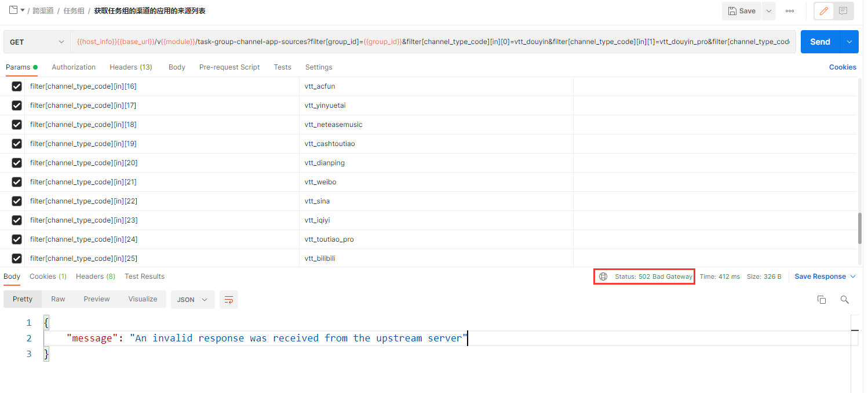Open the Settings tab
The image size is (868, 393).
click(x=319, y=67)
